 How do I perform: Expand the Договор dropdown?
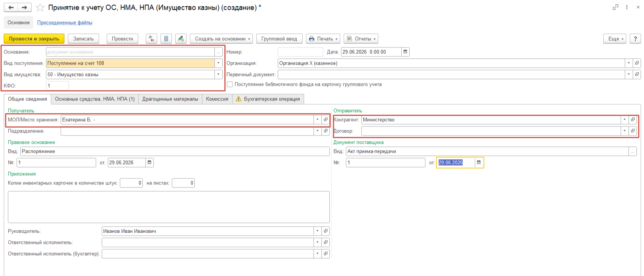click(x=624, y=131)
